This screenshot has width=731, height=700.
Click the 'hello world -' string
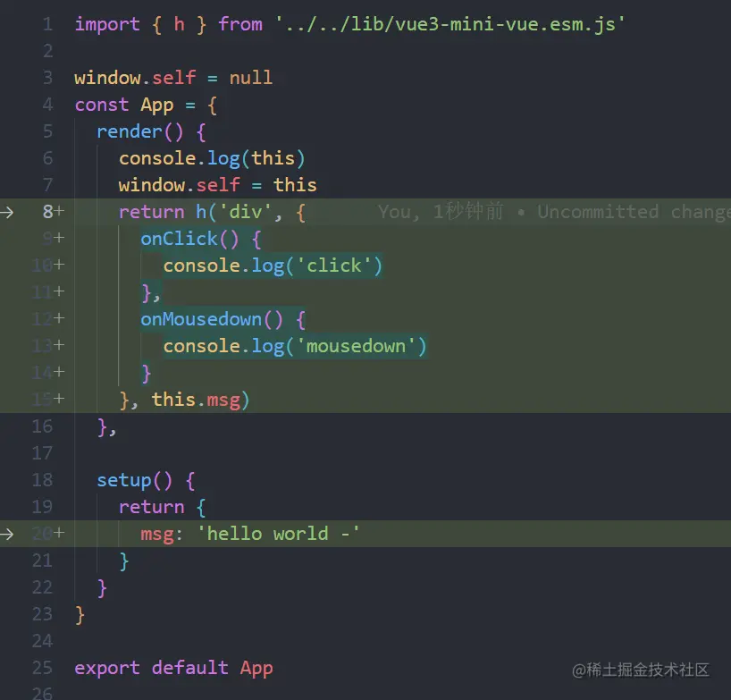278,534
